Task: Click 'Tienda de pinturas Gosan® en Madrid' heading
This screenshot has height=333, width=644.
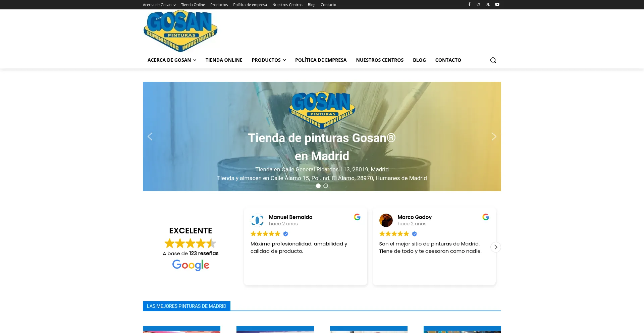Action: [322, 147]
